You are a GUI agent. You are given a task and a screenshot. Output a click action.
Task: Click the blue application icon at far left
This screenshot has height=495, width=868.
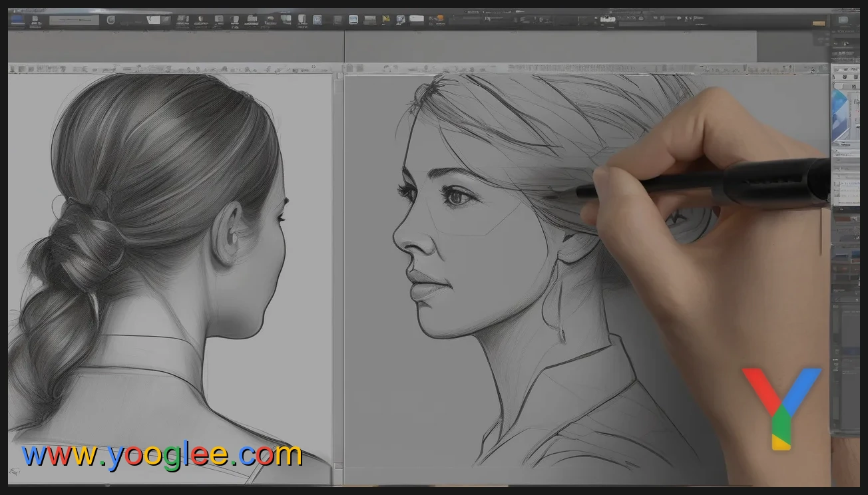tap(17, 19)
